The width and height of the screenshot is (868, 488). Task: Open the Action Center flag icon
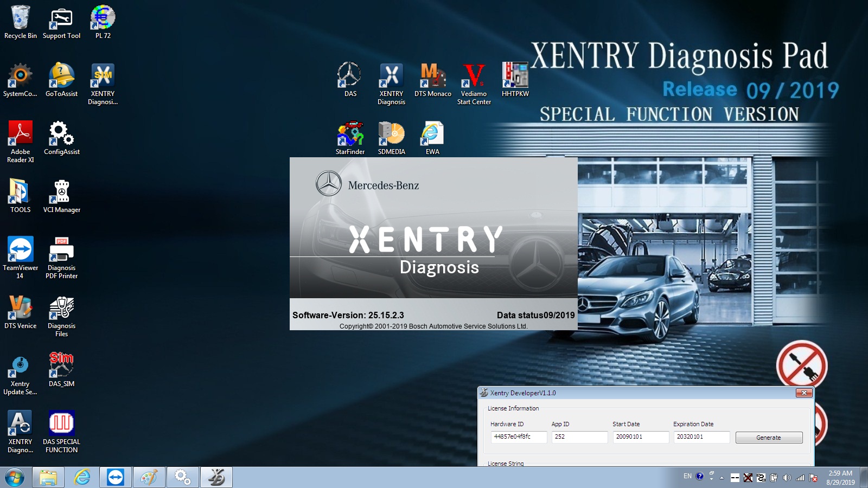click(x=813, y=478)
